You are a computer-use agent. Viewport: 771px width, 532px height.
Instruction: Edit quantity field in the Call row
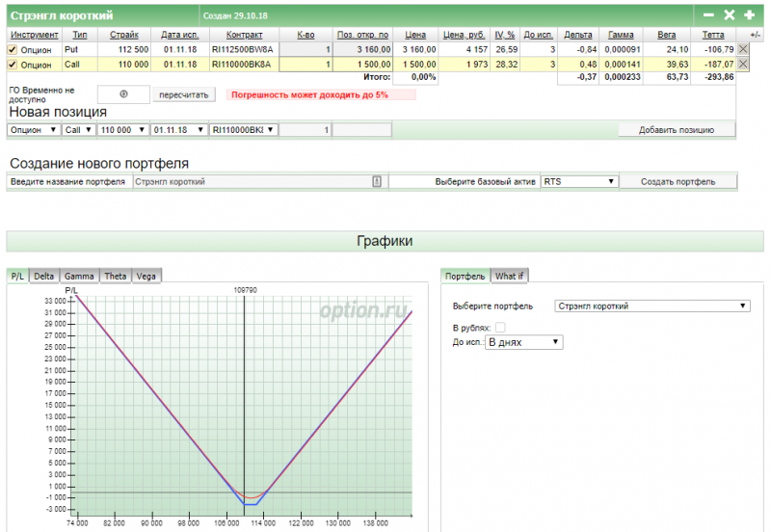[306, 65]
